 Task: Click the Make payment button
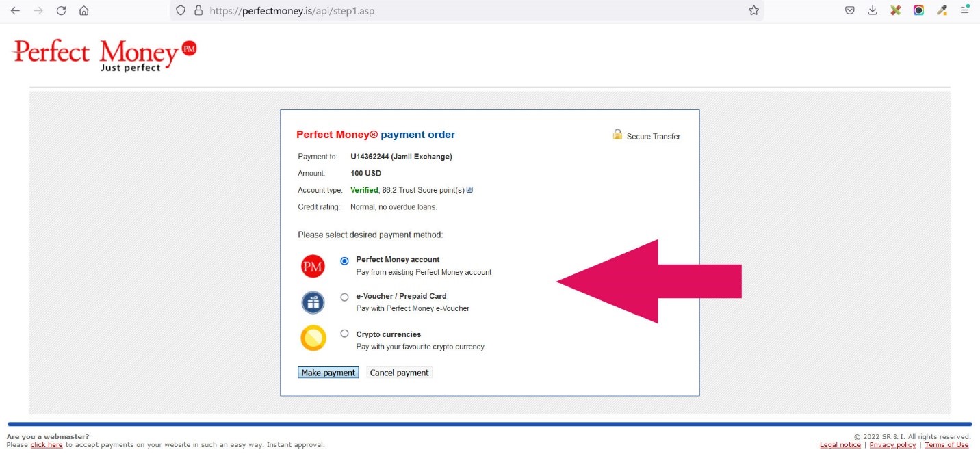click(328, 373)
